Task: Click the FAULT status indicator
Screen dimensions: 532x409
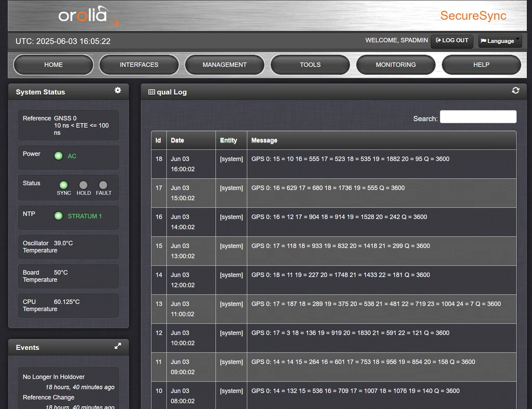Action: point(103,185)
